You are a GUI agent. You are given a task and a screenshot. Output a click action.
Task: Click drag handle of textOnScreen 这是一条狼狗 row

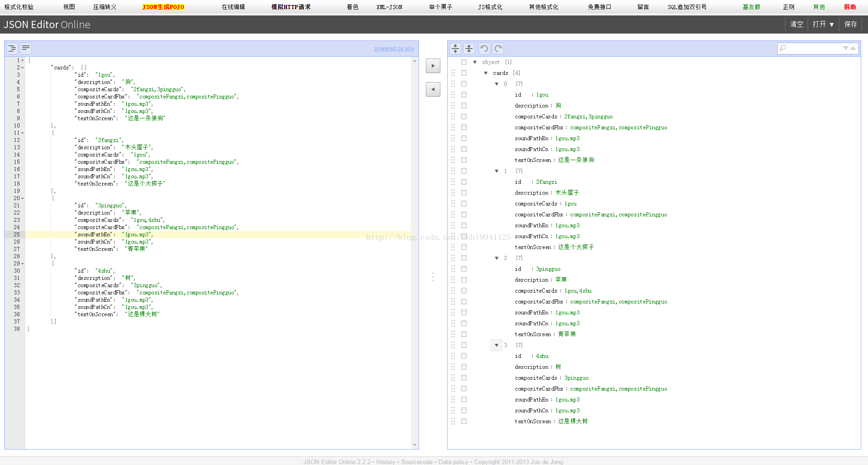453,160
